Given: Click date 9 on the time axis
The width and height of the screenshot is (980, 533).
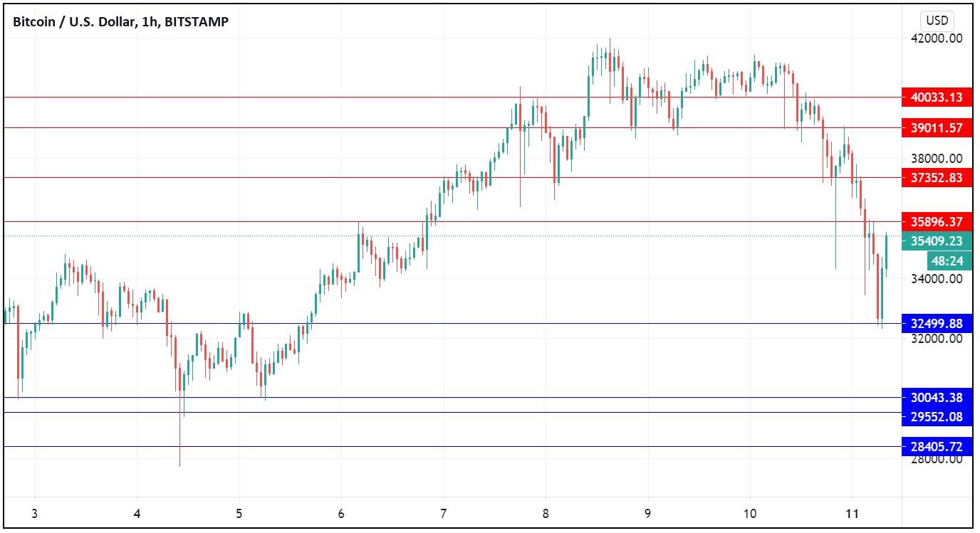Looking at the screenshot, I should pos(647,513).
